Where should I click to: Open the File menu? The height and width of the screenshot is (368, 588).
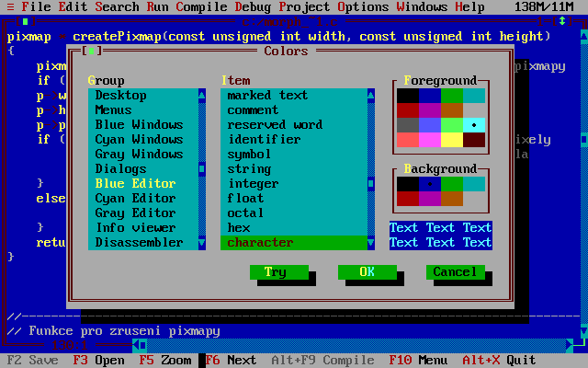click(36, 6)
